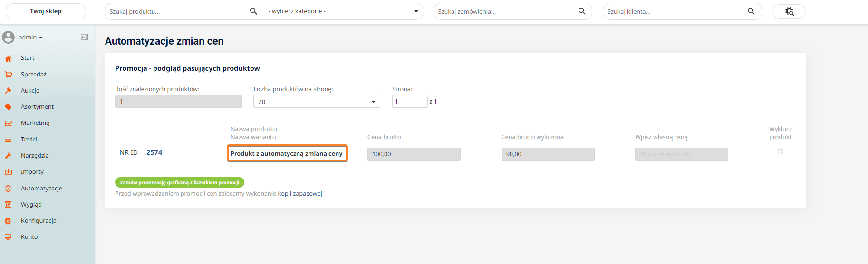Collapse the sidebar with the panel icon
This screenshot has width=868, height=264.
(85, 37)
